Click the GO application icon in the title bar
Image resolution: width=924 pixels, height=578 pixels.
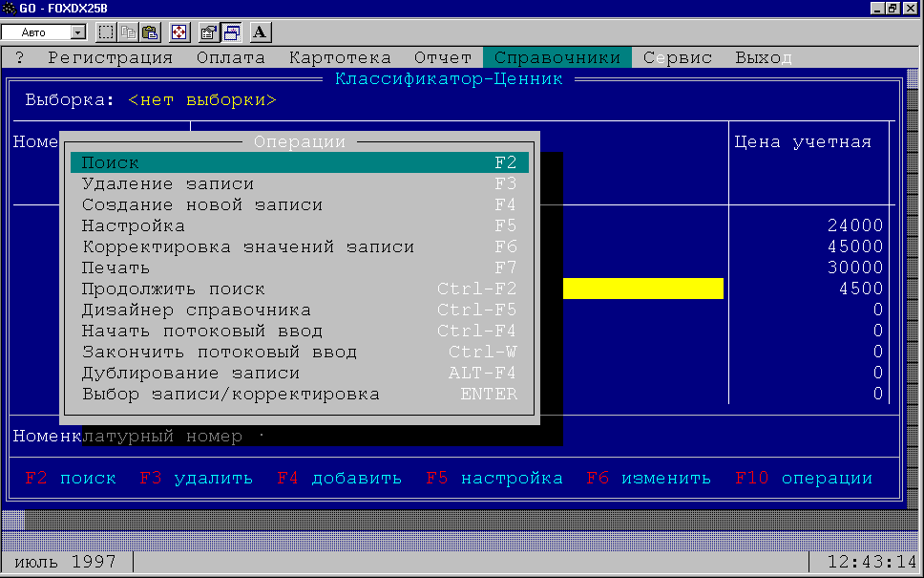[10, 8]
